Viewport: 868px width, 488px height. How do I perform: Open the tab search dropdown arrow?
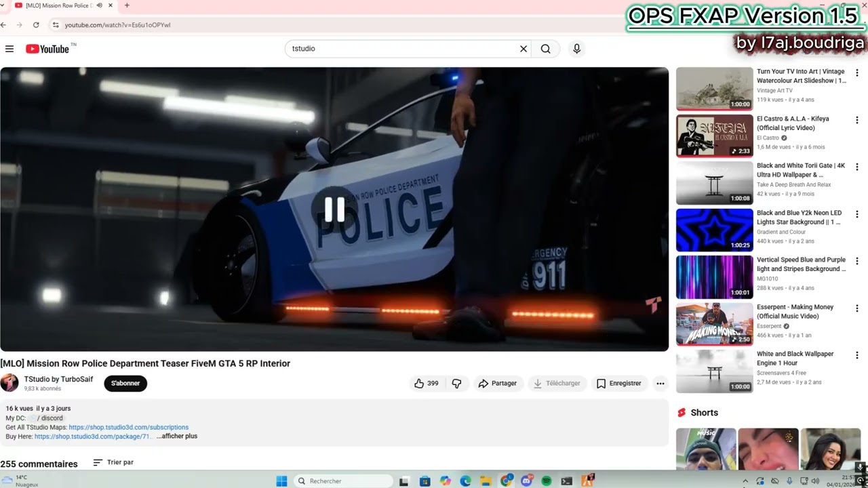pyautogui.click(x=3, y=5)
